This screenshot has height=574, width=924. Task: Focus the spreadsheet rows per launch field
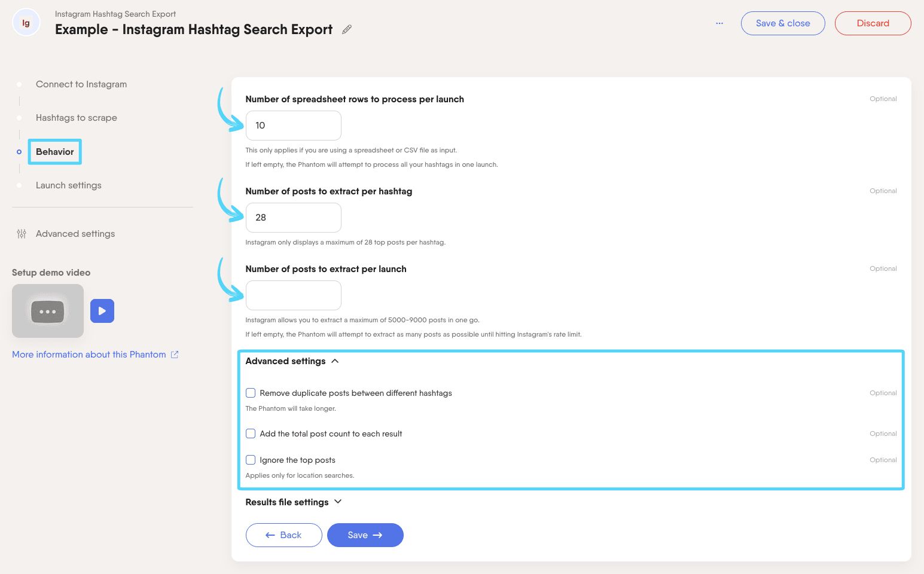294,126
